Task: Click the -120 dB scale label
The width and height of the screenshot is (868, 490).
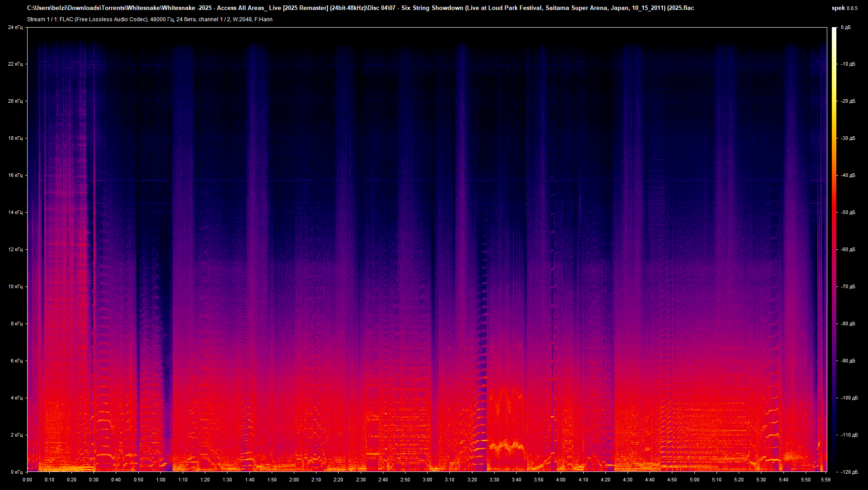Action: (849, 472)
